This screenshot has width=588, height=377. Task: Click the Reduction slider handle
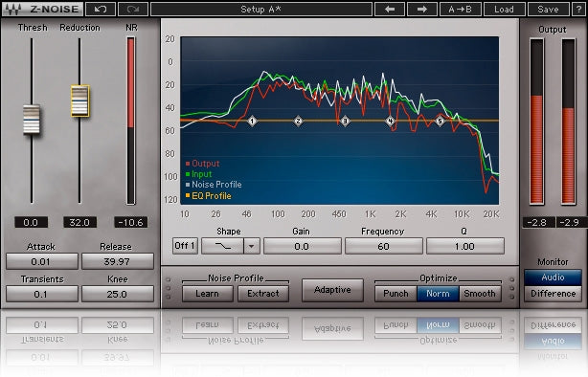tap(79, 100)
